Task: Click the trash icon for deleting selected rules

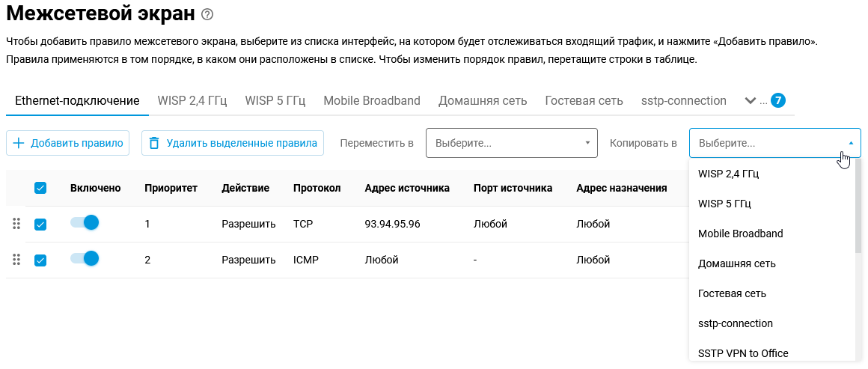Action: click(x=154, y=143)
